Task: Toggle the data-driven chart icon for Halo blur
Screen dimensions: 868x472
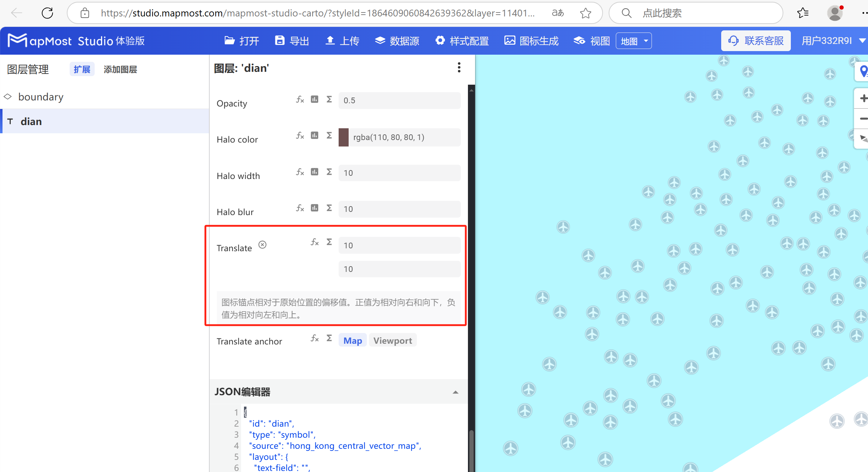Action: point(314,208)
